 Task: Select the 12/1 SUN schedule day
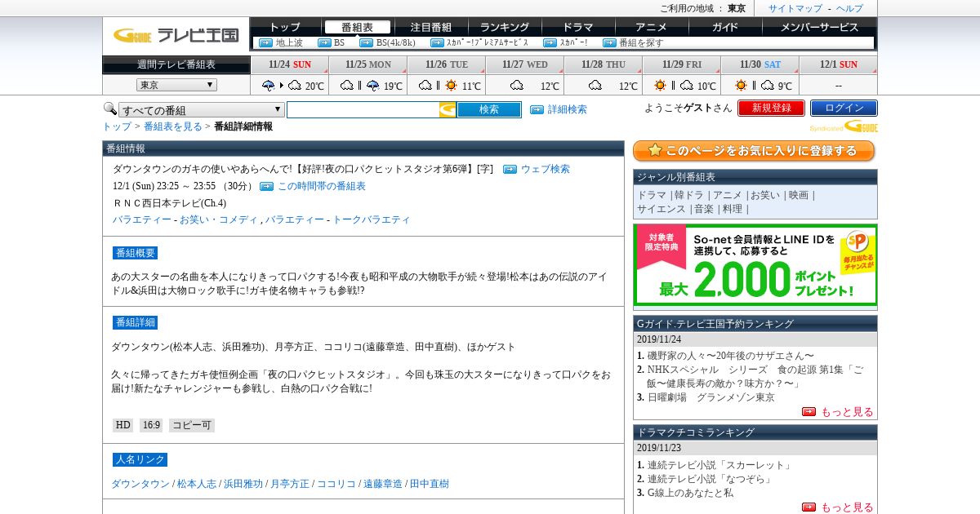tap(839, 64)
